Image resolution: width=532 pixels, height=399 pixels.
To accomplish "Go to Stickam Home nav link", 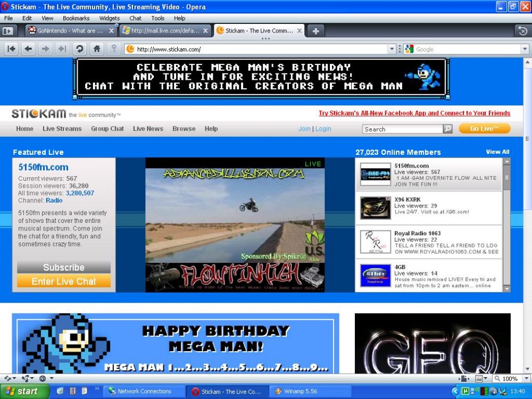I will tap(25, 129).
